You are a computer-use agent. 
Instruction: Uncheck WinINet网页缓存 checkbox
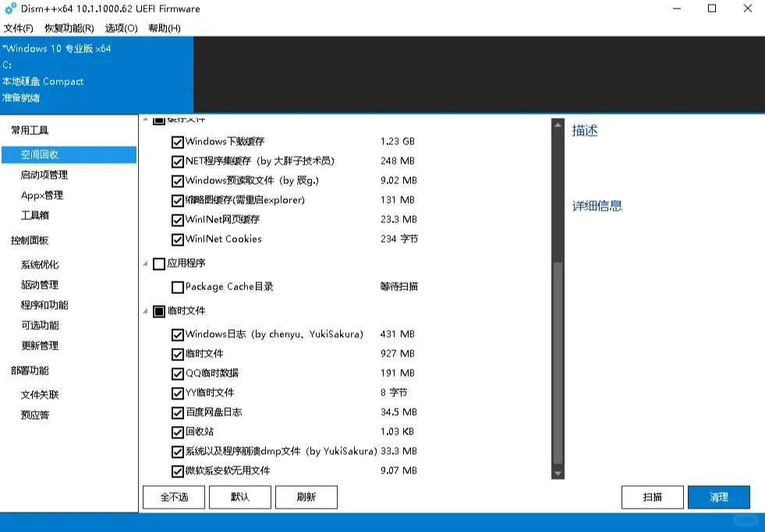[178, 220]
